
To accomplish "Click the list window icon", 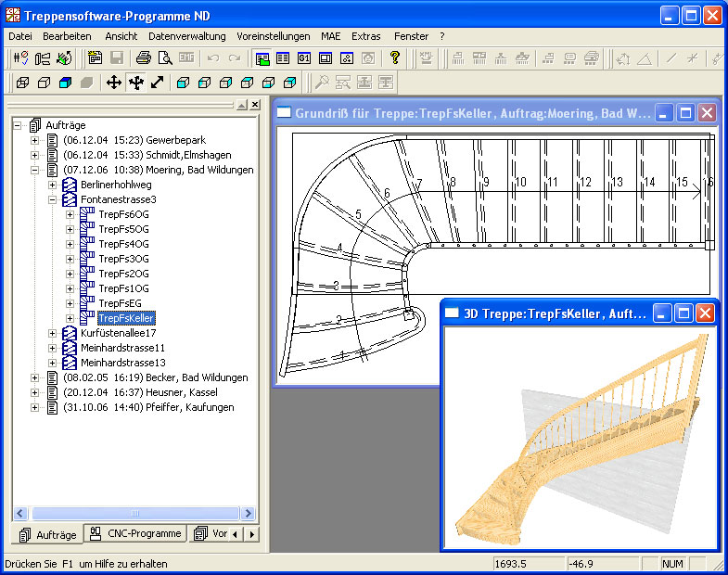I will pyautogui.click(x=283, y=58).
